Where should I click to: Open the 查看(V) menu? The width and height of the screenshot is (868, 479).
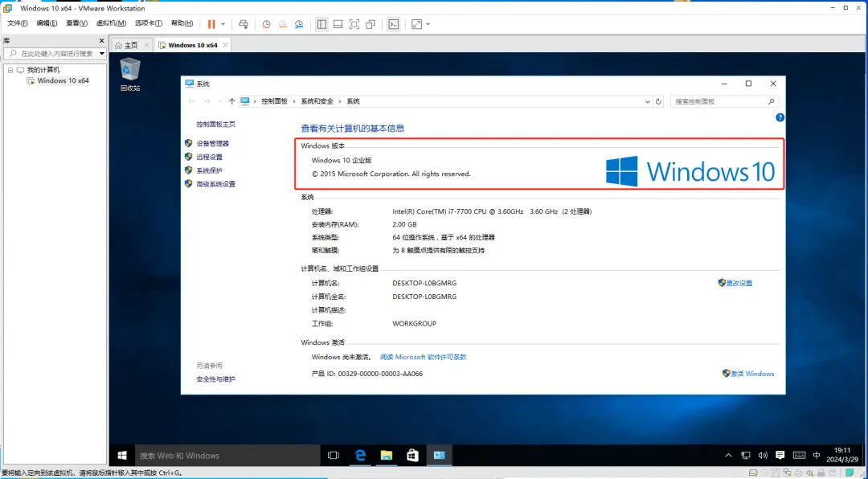pos(77,23)
